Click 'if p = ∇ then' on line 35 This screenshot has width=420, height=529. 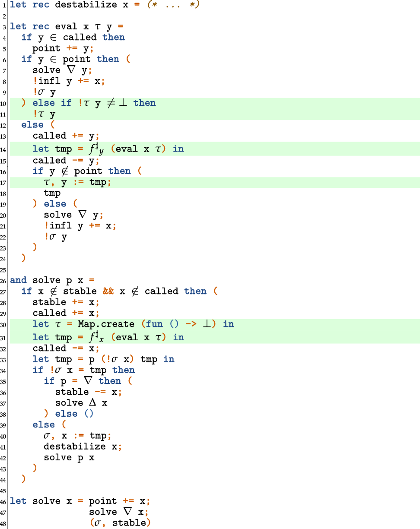[x=83, y=381]
